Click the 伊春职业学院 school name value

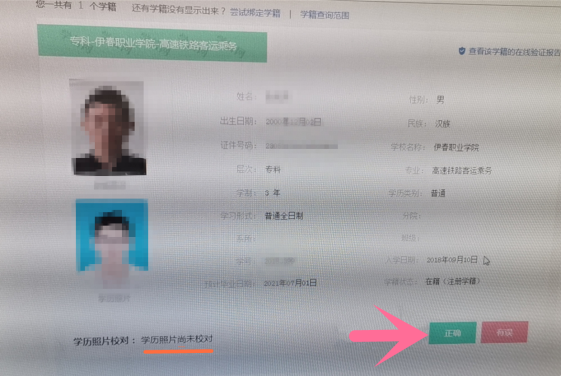[456, 147]
